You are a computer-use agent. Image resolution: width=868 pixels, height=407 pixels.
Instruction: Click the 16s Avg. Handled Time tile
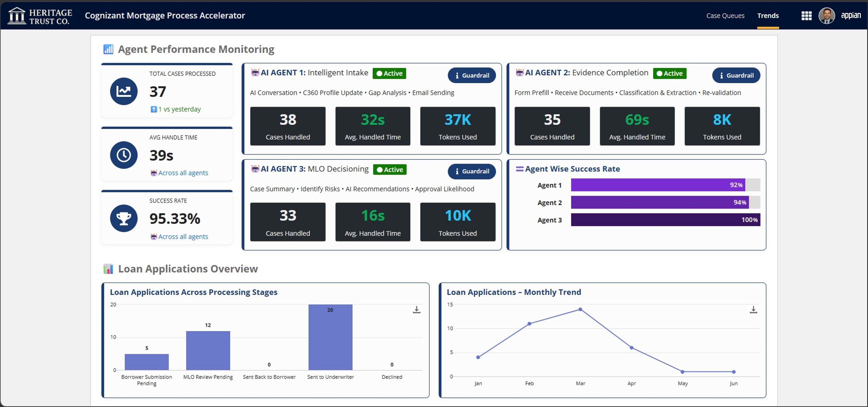point(373,222)
